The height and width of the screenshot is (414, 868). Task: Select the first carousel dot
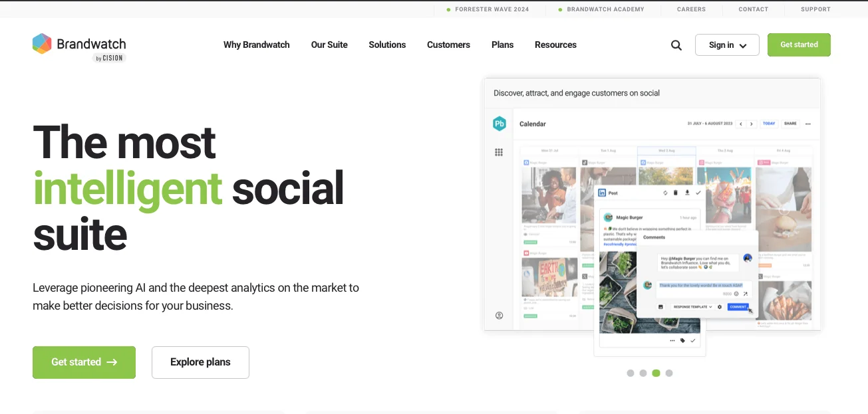pyautogui.click(x=631, y=373)
